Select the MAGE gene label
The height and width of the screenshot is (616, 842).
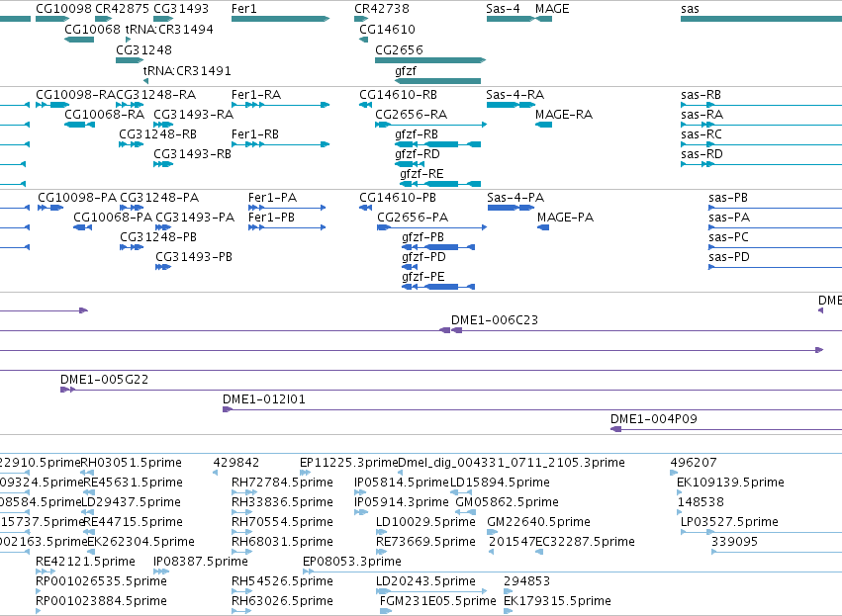552,9
